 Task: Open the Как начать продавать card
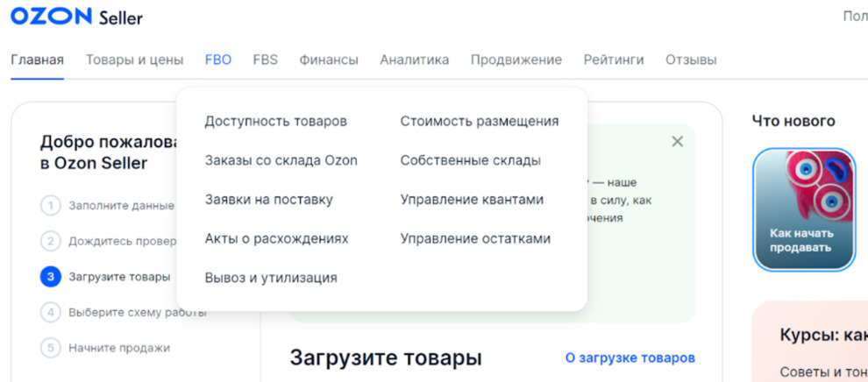804,209
